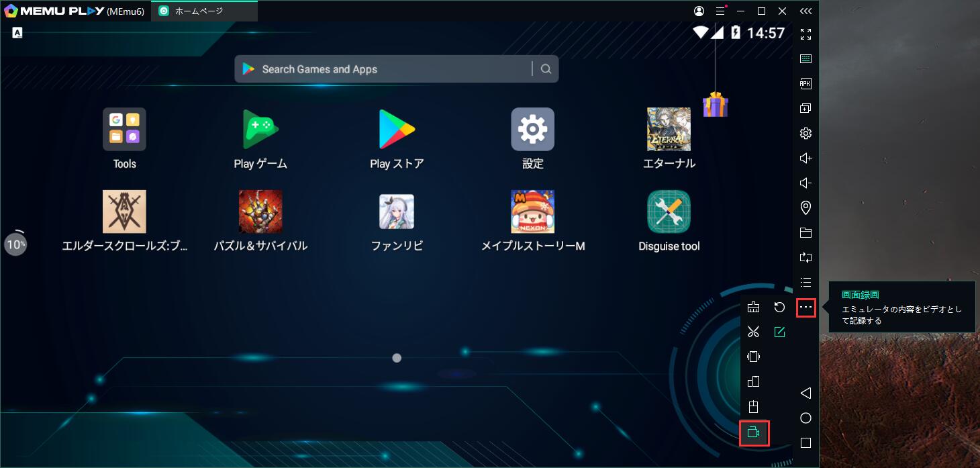Launch the Play ストア app

click(396, 129)
